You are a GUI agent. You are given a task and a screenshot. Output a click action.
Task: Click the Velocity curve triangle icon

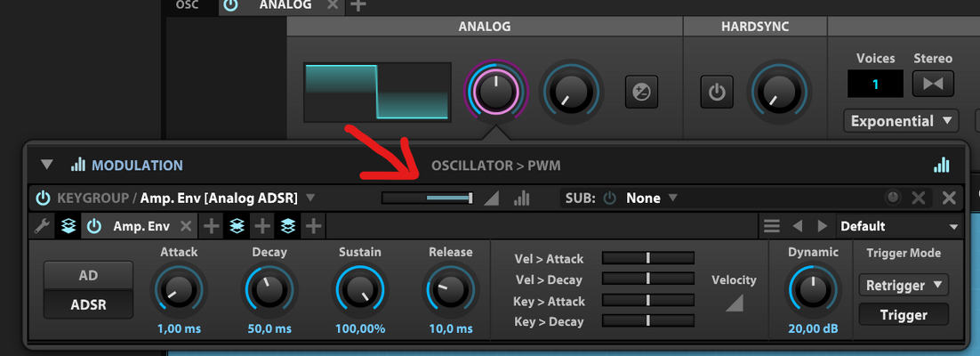coord(735,303)
